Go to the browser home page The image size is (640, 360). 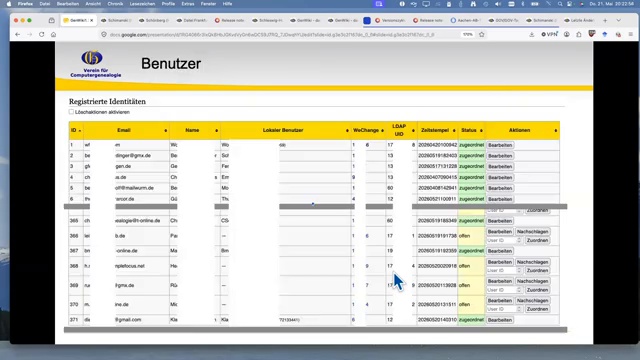click(53, 35)
